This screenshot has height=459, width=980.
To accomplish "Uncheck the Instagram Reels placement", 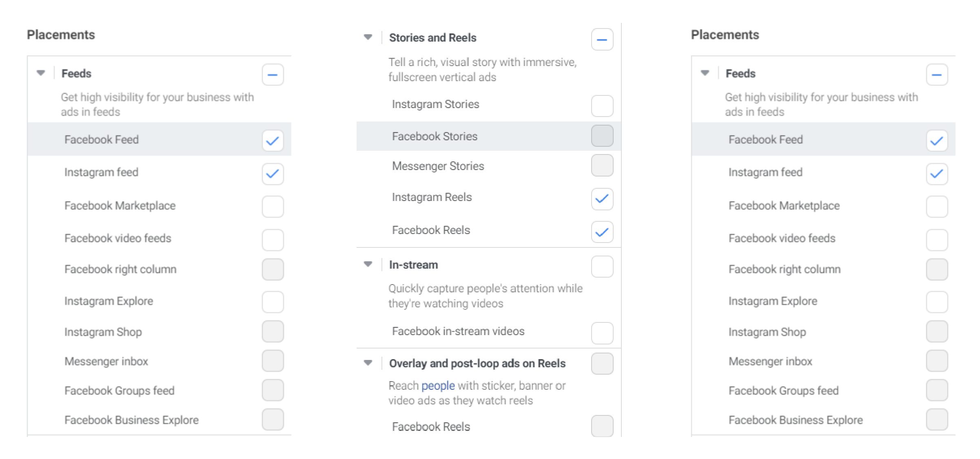I will coord(602,199).
